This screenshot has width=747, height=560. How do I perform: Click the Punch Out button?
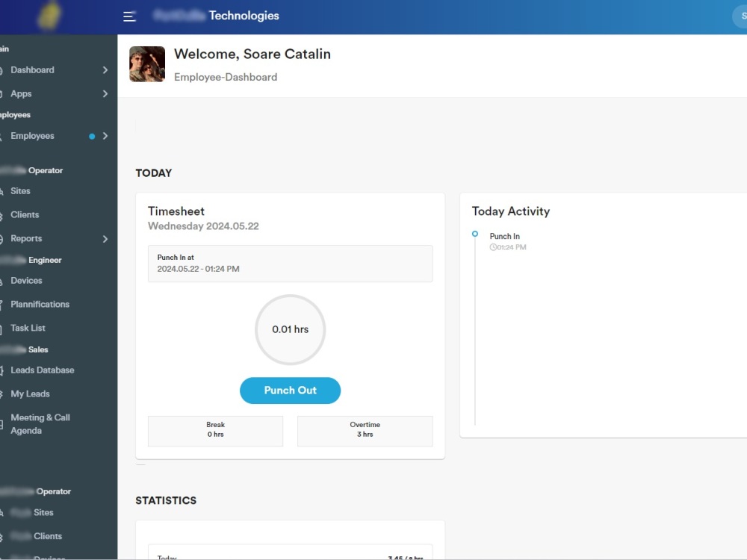click(290, 391)
